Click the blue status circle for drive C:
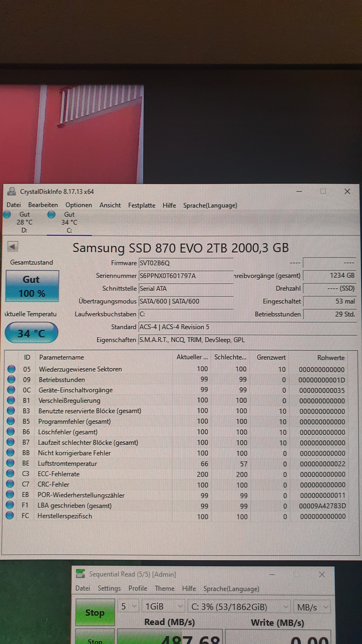The height and width of the screenshot is (644, 362). (x=51, y=215)
